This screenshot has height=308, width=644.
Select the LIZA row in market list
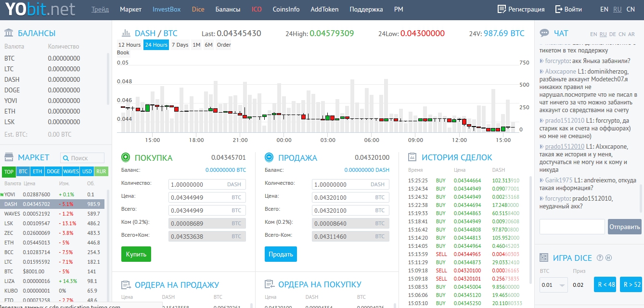click(x=53, y=281)
